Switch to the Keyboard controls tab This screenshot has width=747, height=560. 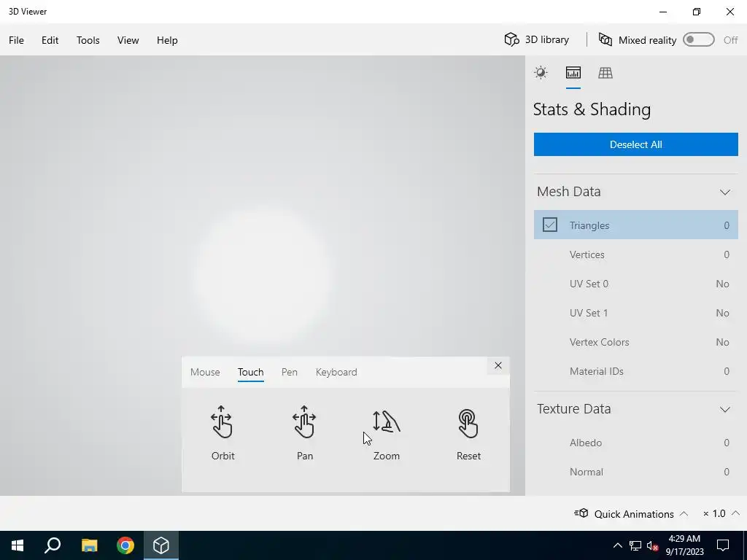tap(336, 372)
